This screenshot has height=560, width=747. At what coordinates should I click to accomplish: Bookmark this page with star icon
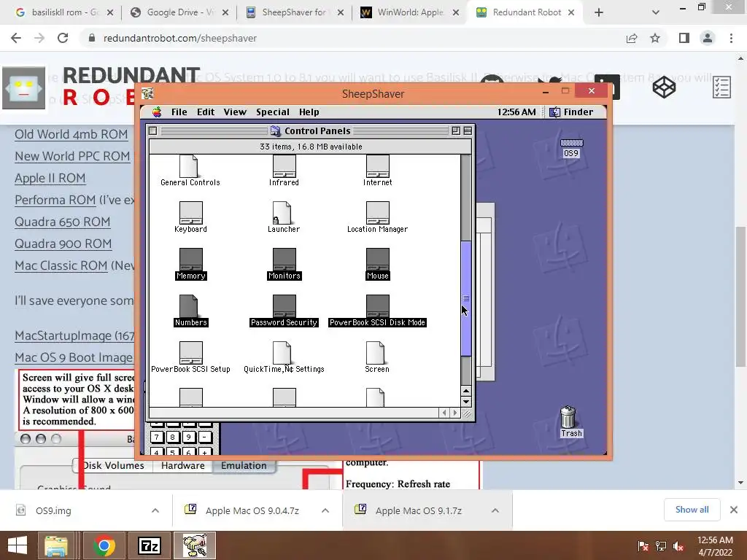pyautogui.click(x=655, y=38)
